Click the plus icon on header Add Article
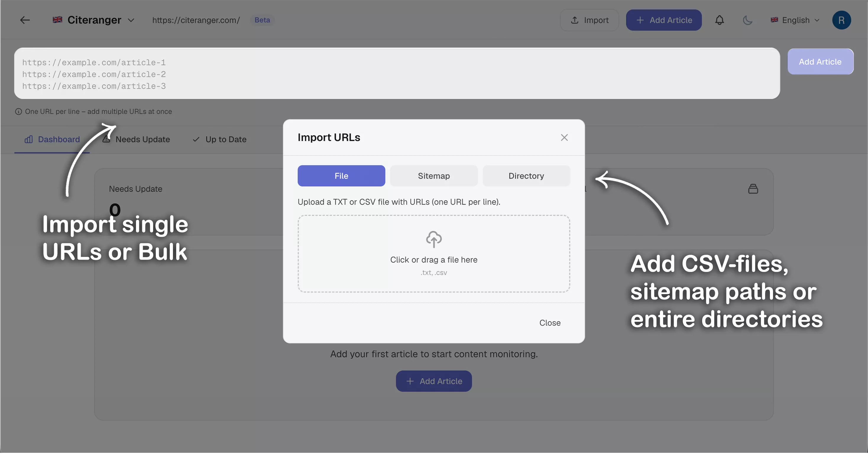868x454 pixels. tap(640, 20)
